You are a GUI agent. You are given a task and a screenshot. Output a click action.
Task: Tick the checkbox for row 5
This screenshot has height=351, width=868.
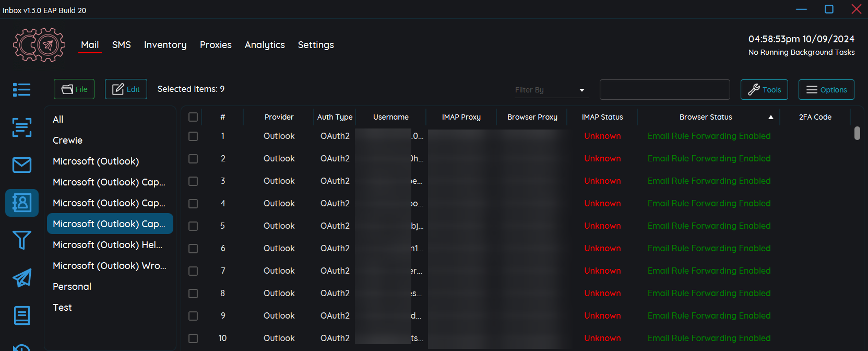193,226
